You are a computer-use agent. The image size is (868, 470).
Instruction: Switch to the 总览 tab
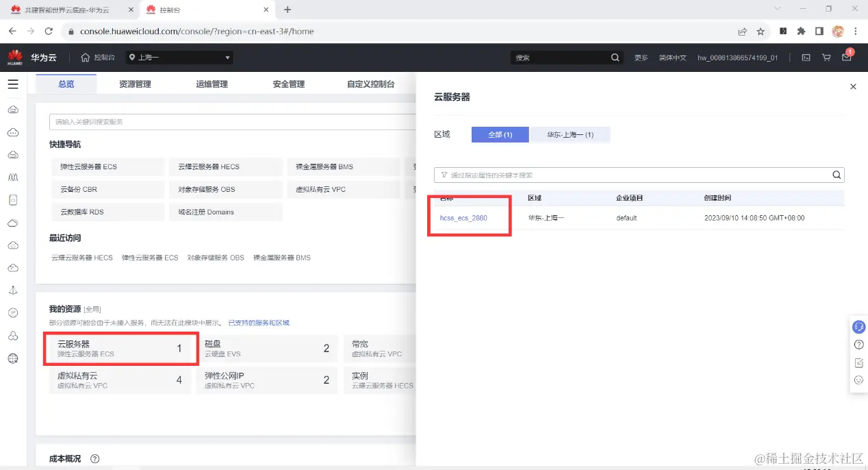click(x=66, y=84)
